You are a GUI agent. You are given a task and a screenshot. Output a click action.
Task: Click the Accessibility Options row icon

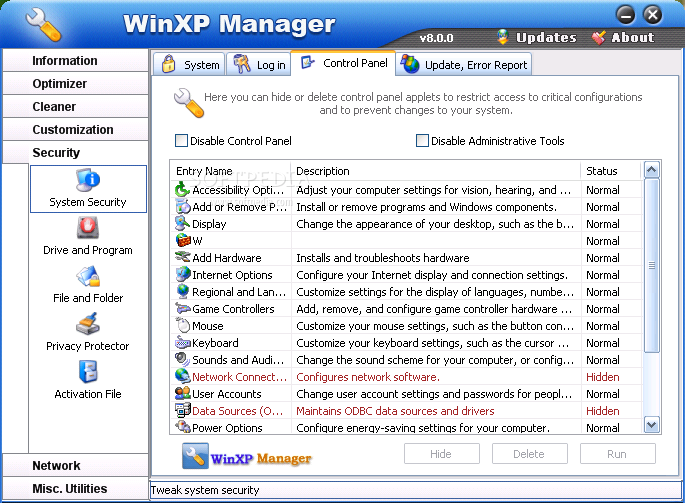click(x=183, y=190)
